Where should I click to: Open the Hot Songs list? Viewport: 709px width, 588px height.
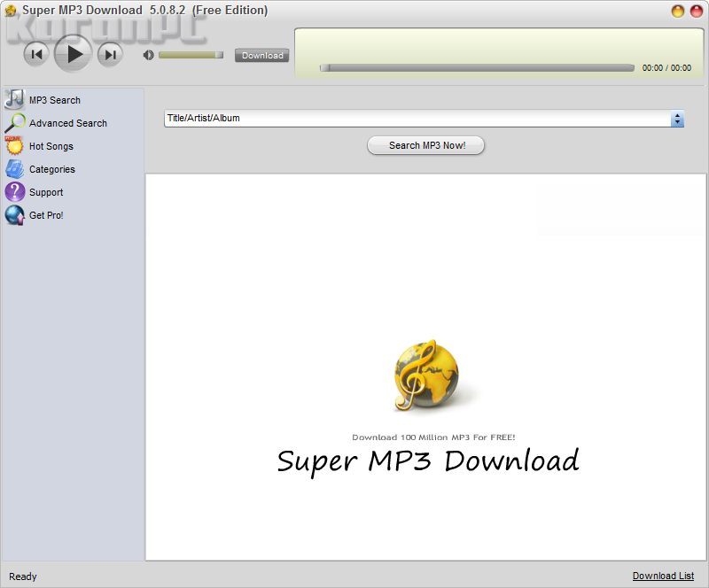(51, 146)
